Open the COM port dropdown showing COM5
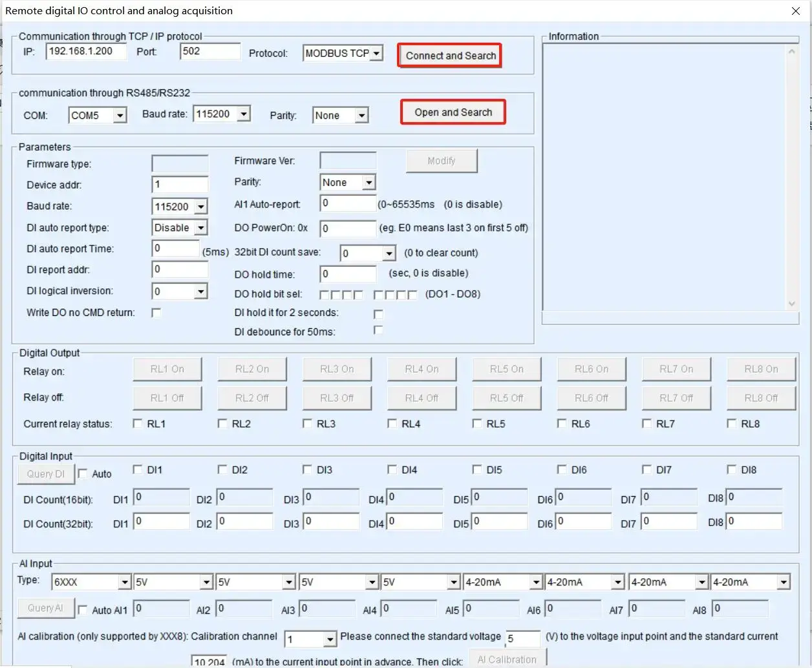Screen dimensions: 812x668 pyautogui.click(x=120, y=116)
